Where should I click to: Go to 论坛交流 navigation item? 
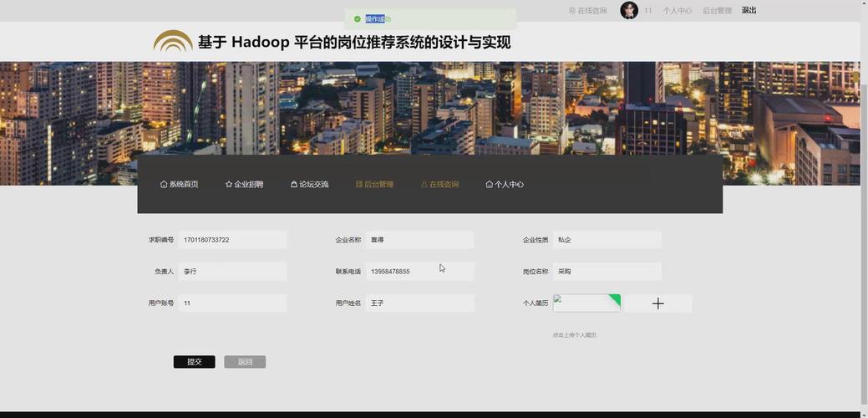click(310, 184)
